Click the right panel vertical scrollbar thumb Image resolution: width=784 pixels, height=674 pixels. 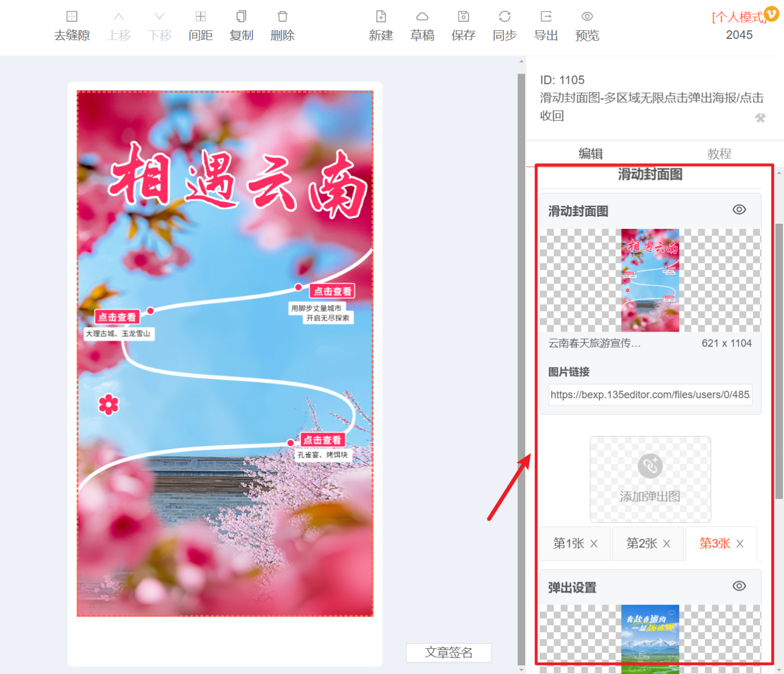tap(779, 361)
